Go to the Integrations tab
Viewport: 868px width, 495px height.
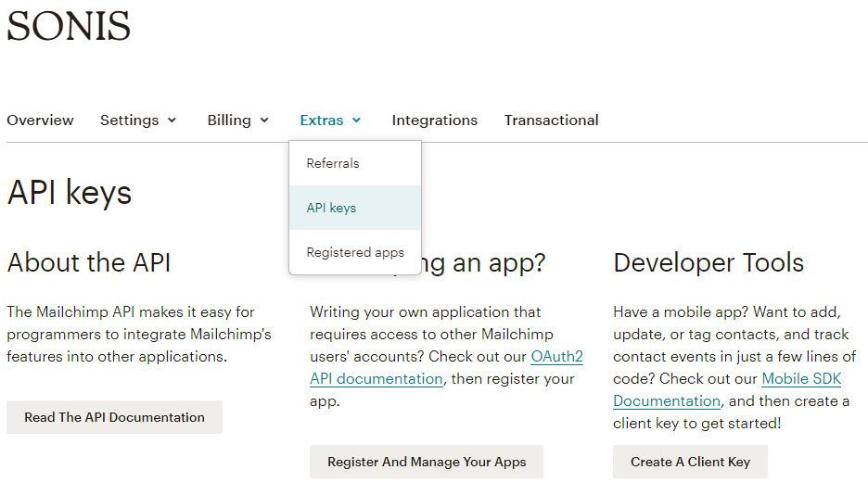(435, 120)
